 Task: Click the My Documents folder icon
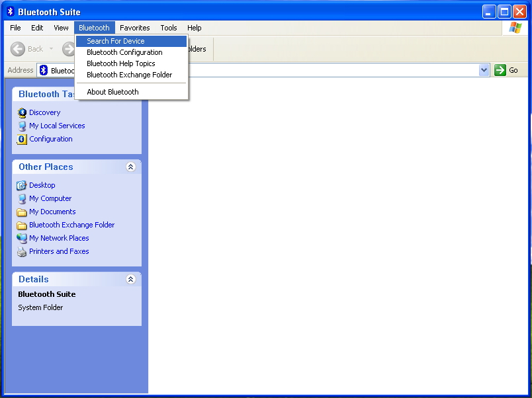(22, 212)
